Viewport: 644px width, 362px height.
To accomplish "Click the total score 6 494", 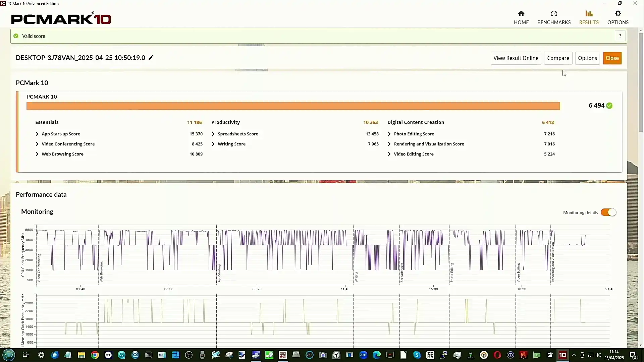I will click(596, 106).
